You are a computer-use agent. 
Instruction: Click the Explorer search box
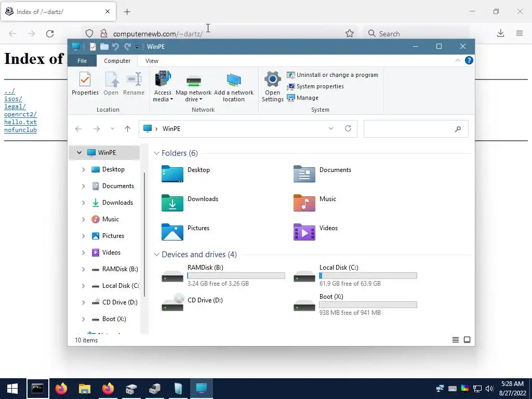tap(416, 129)
